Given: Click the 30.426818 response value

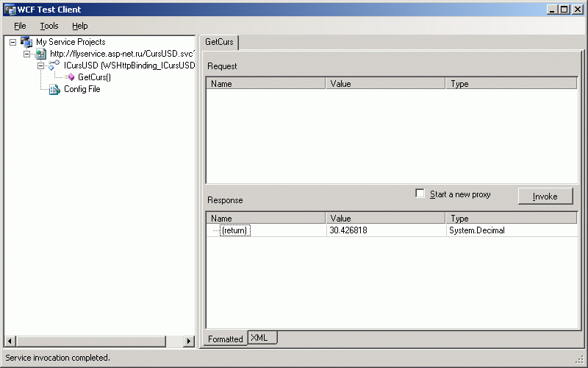Looking at the screenshot, I should point(348,230).
